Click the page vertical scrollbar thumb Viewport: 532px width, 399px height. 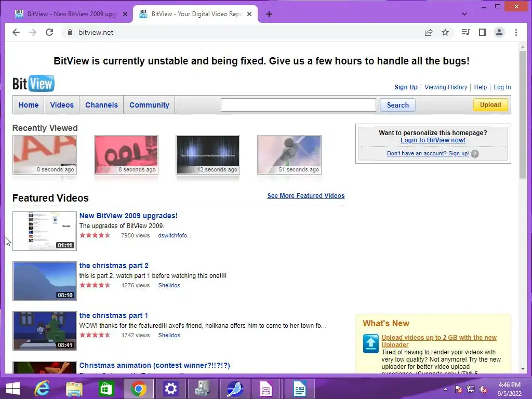click(x=523, y=115)
